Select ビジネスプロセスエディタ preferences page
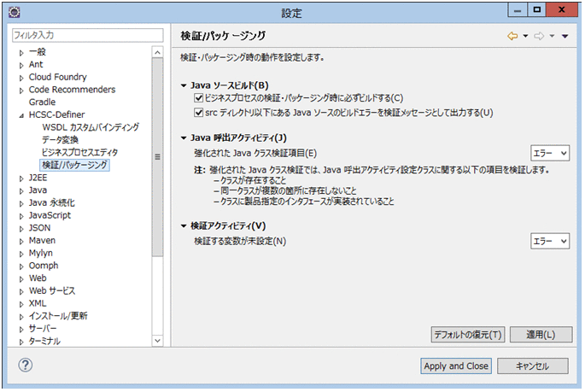The width and height of the screenshot is (585, 392). click(79, 152)
